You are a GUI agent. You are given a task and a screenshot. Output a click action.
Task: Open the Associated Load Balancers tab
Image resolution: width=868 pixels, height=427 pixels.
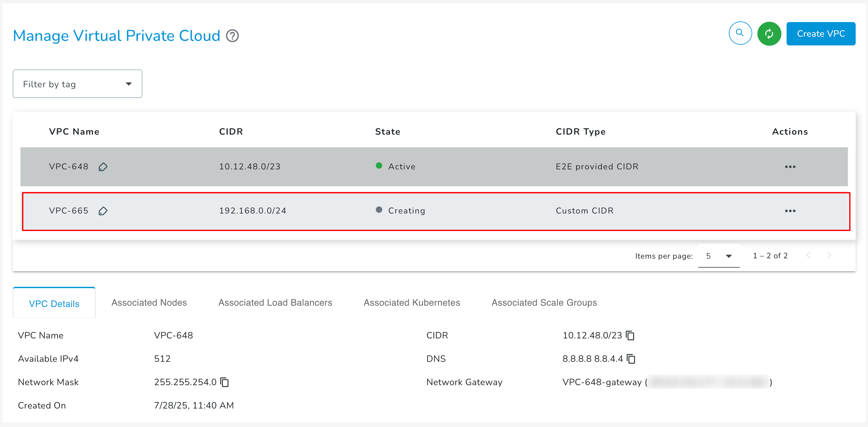tap(275, 302)
